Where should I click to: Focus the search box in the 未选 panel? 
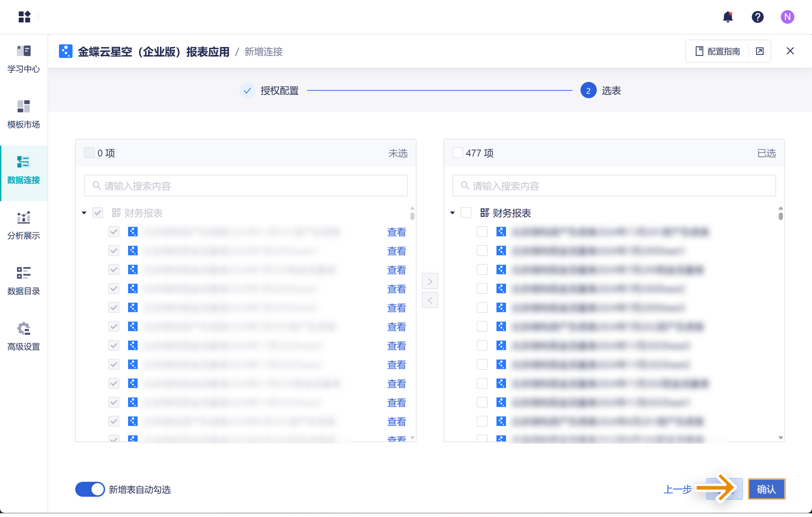pos(246,186)
